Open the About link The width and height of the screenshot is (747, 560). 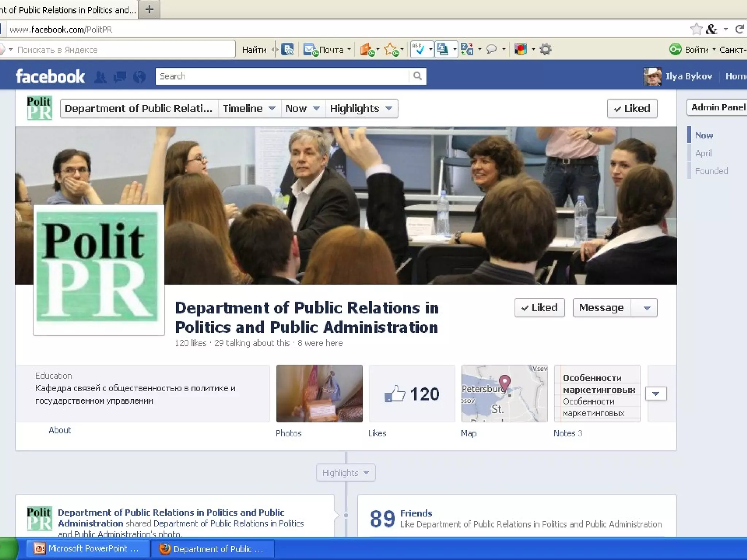point(60,430)
